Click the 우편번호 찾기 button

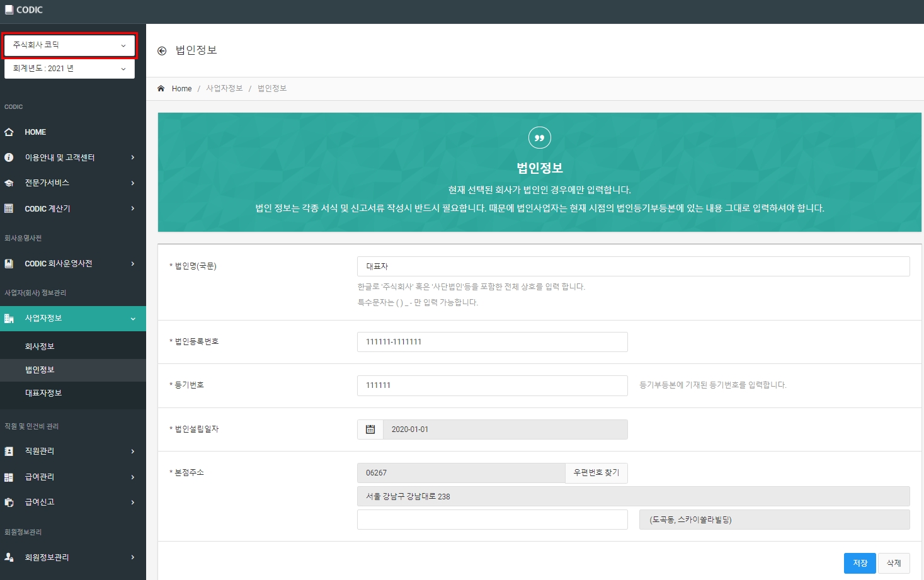pos(596,473)
